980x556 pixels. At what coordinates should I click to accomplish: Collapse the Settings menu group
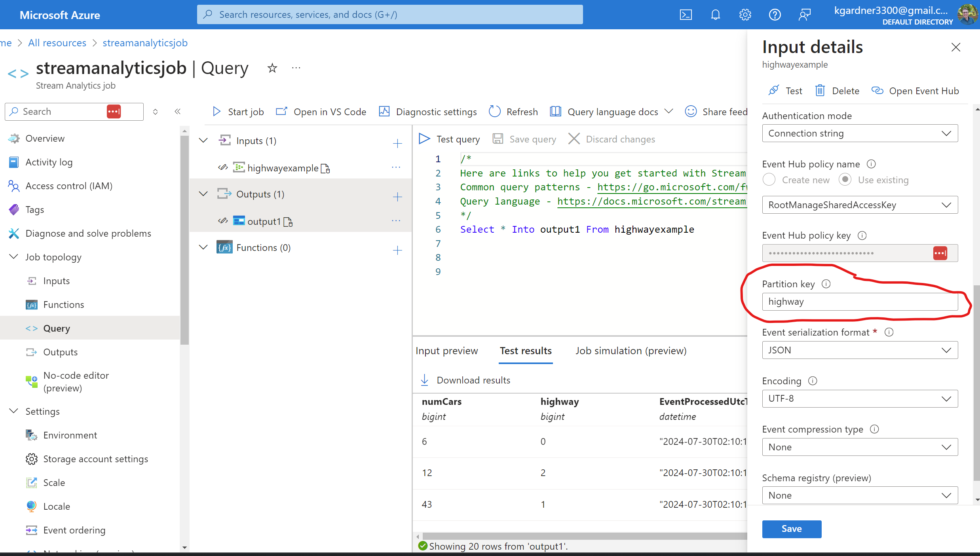(x=13, y=411)
